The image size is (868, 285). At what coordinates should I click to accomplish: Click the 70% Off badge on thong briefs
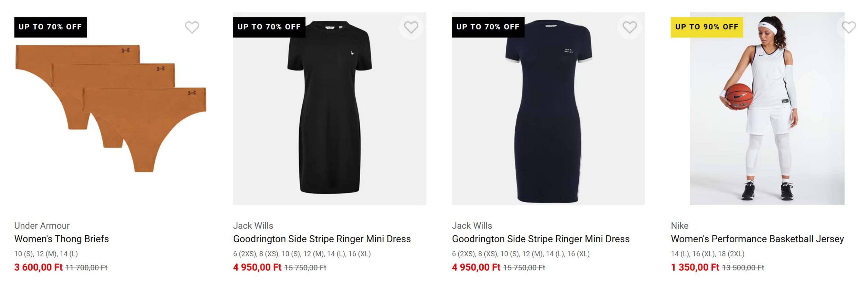click(x=50, y=27)
